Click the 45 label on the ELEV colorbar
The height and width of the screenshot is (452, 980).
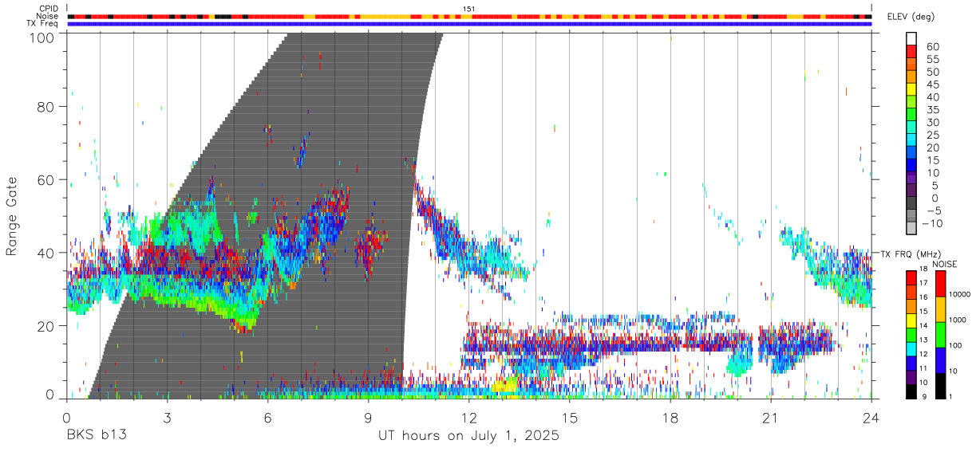point(931,85)
